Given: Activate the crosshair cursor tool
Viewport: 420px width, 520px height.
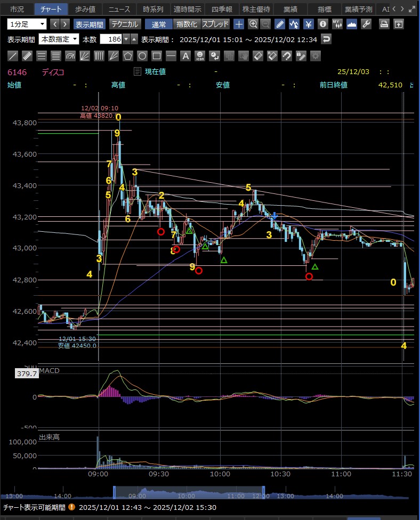Looking at the screenshot, I should click(239, 24).
